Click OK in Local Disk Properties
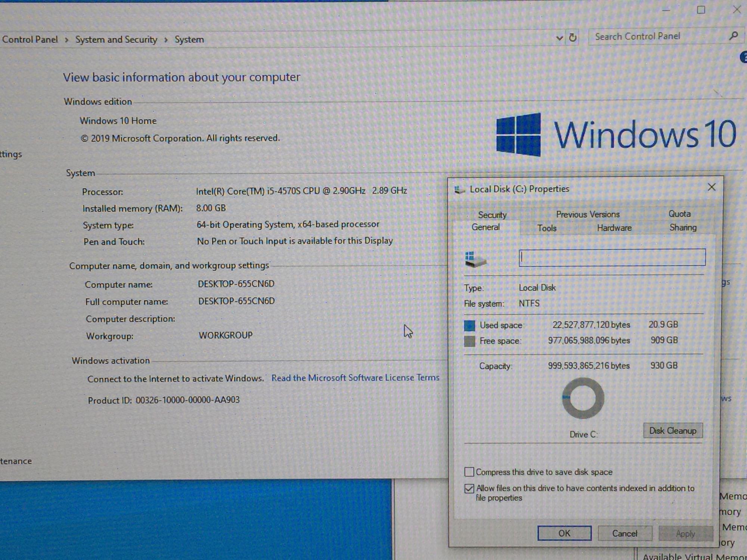 (564, 533)
